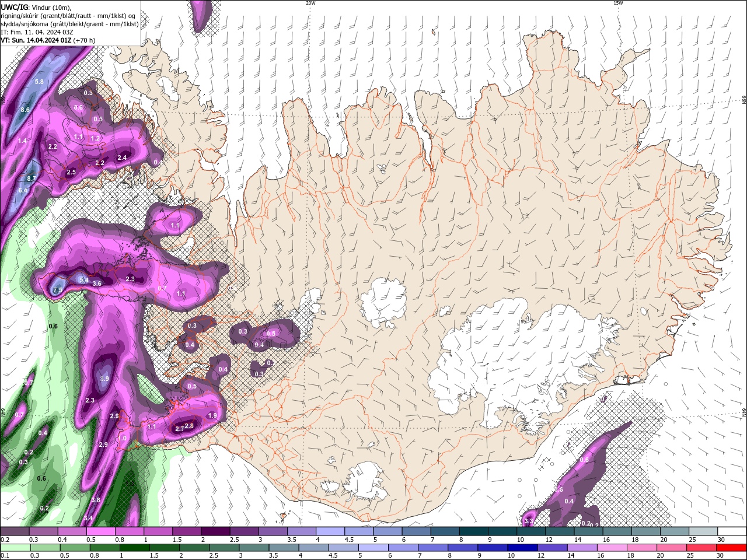747x560 pixels.
Task: Click the violet 3 swatch in the upper legend row
Action: (273, 531)
